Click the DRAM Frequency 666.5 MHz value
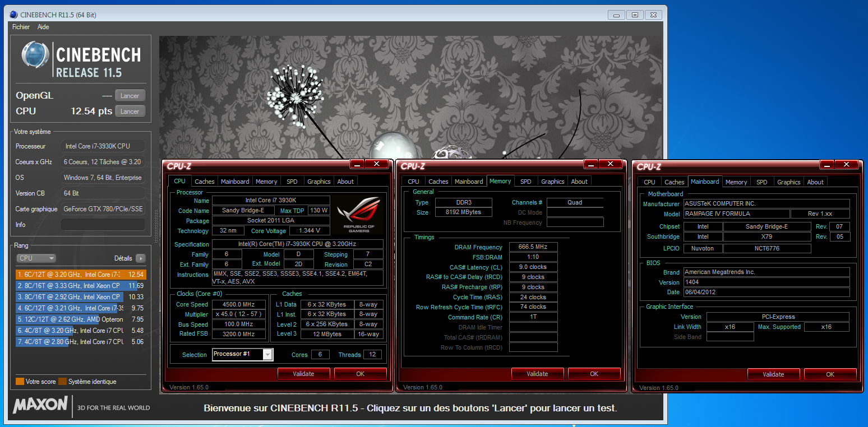 tap(533, 247)
